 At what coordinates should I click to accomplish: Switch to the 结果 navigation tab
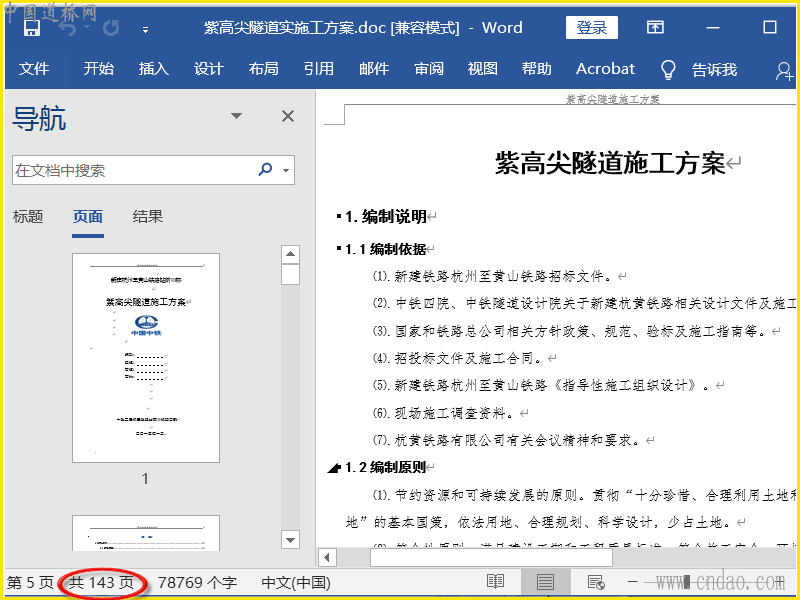[147, 217]
